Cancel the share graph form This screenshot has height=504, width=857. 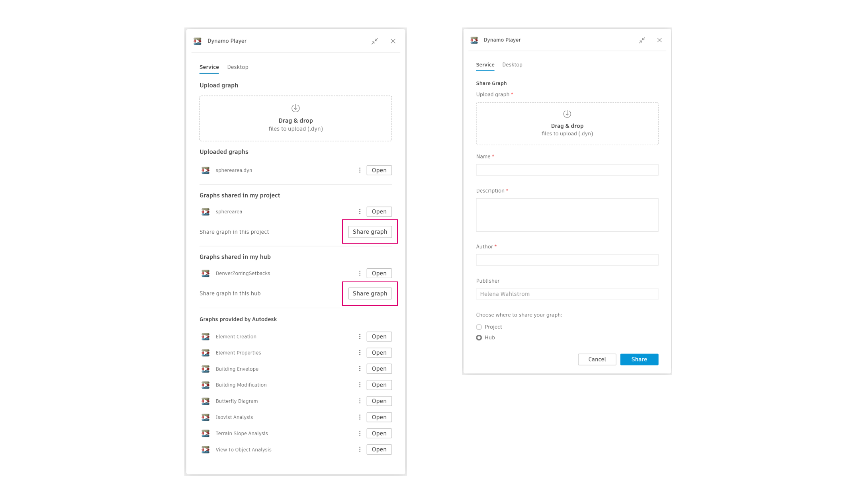point(597,359)
